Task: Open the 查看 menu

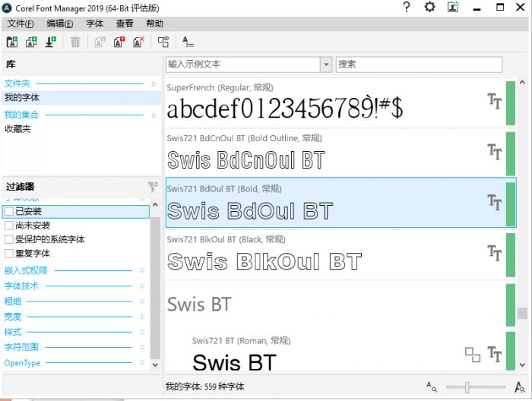Action: coord(125,24)
